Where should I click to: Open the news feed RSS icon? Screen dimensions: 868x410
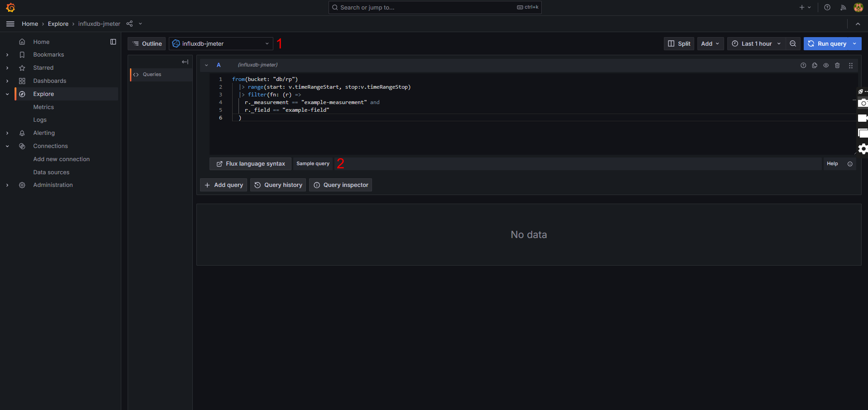pyautogui.click(x=843, y=7)
